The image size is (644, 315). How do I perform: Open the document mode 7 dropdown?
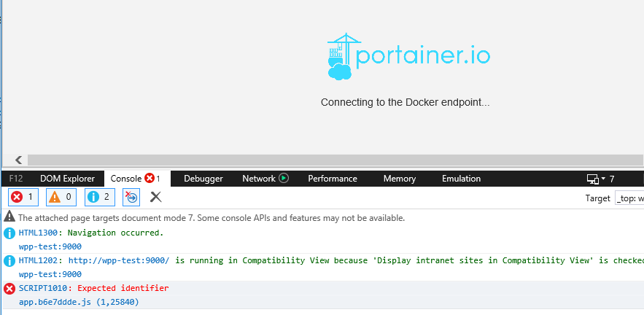600,179
